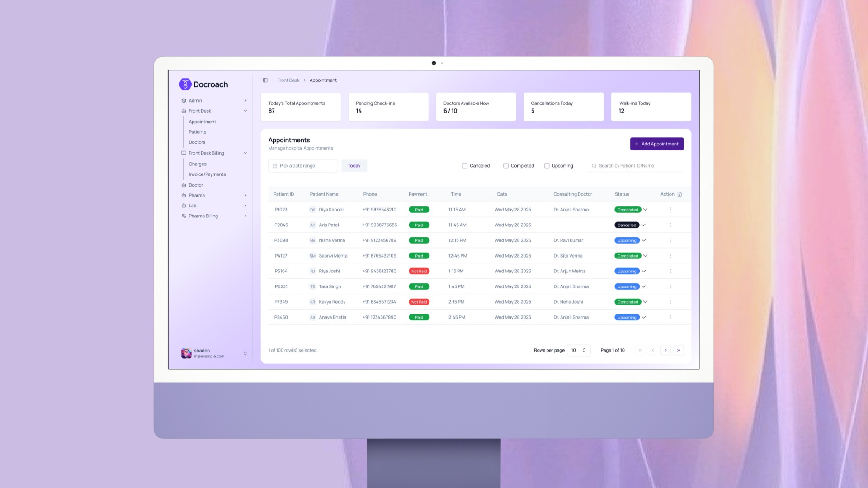Enable the Canceled filter checkbox

465,166
